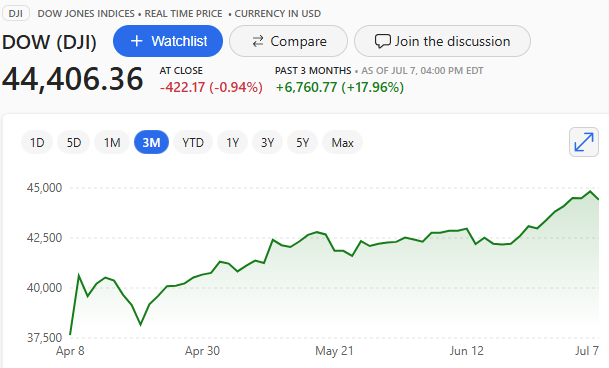Viewport: 609px width, 368px height.
Task: Click the plus icon on Watchlist
Action: click(x=136, y=41)
